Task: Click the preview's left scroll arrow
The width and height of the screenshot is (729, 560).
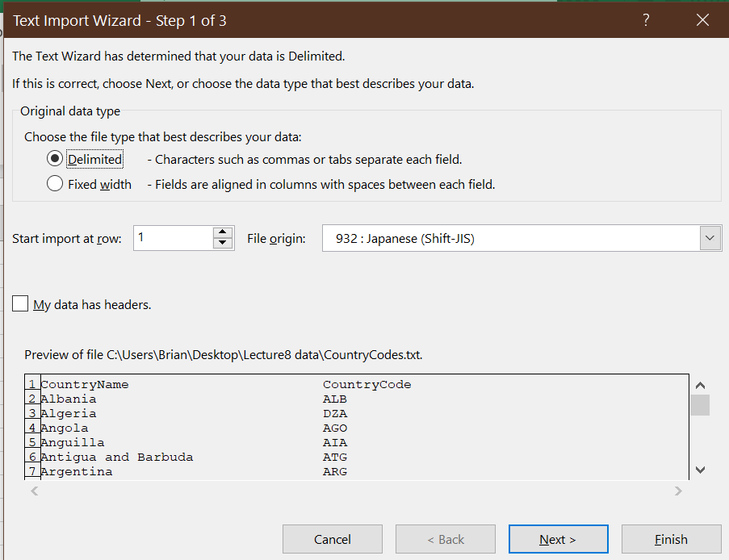Action: [32, 491]
